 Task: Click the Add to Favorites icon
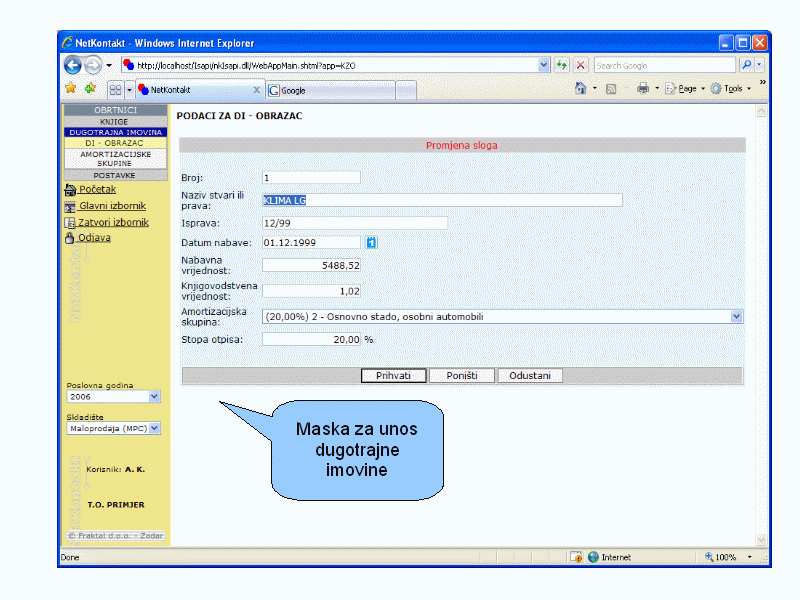(x=90, y=88)
